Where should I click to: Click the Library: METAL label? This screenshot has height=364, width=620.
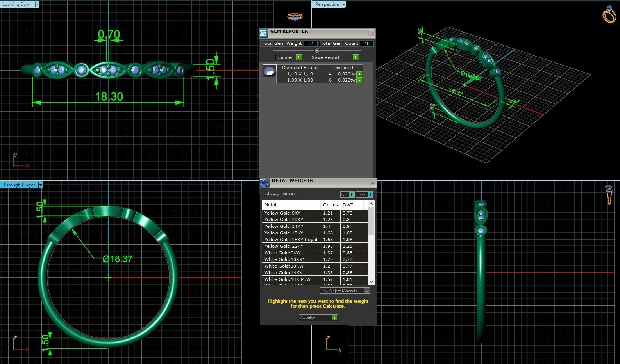click(x=280, y=194)
